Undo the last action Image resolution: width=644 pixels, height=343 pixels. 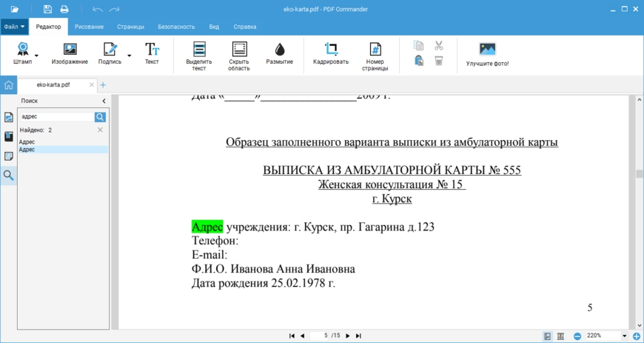point(98,9)
